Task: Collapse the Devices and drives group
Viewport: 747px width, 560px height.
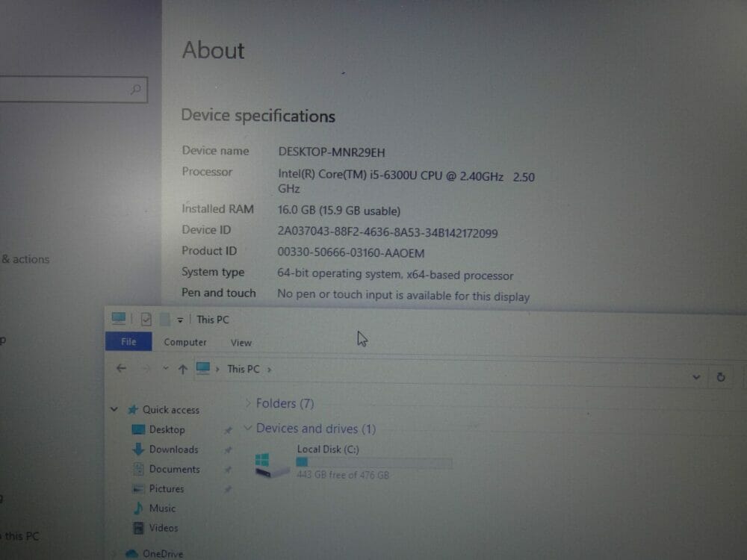Action: tap(247, 428)
